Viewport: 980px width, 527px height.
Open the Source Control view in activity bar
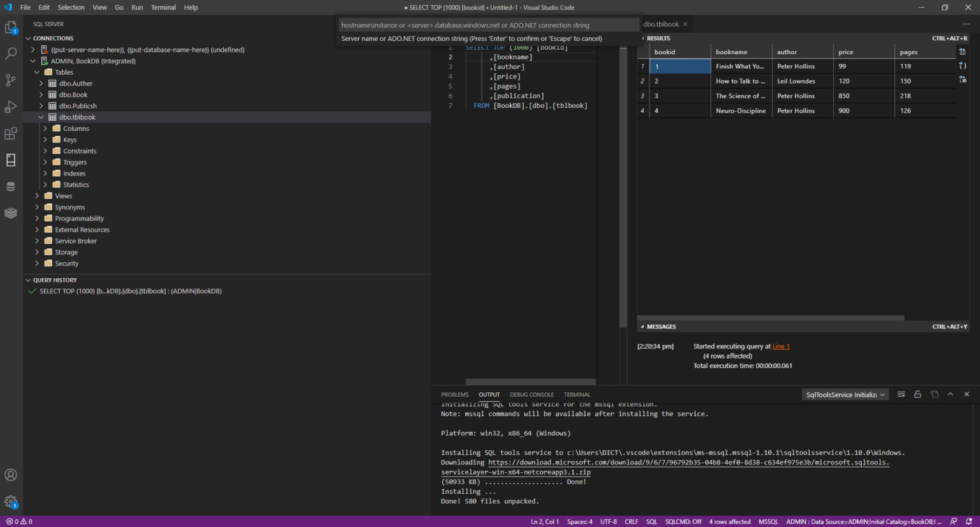pos(11,80)
